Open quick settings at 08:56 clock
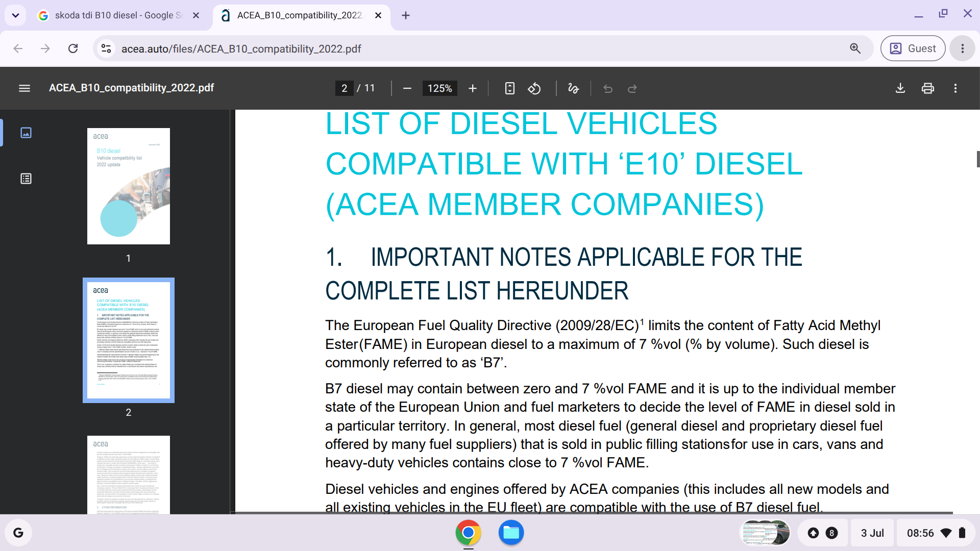Image resolution: width=980 pixels, height=551 pixels. click(936, 533)
